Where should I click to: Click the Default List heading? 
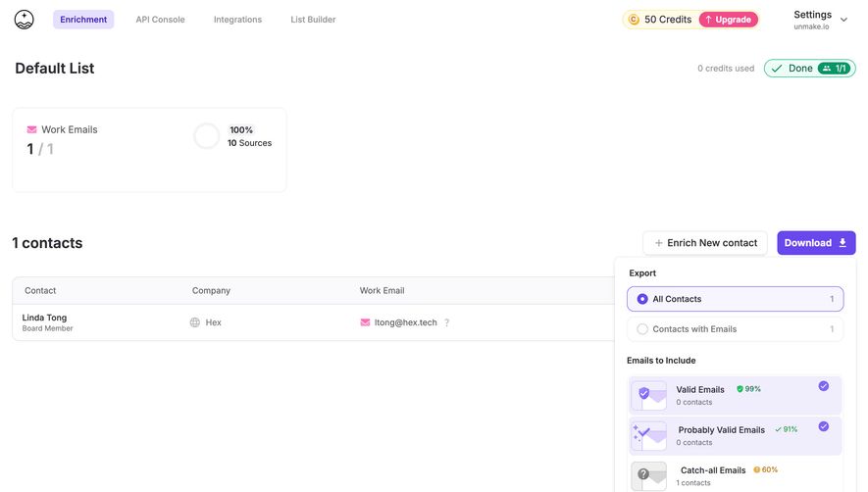coord(55,68)
